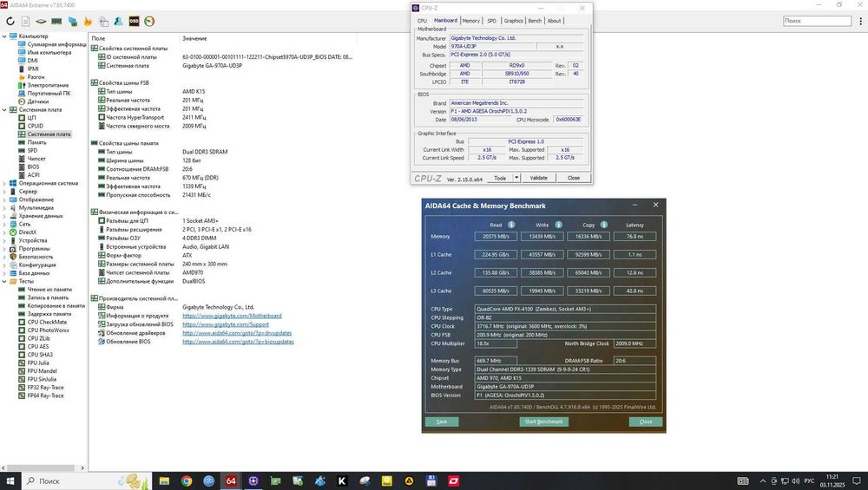This screenshot has height=490, width=868.
Task: Click the networked monitors icon in toolbar
Action: [73, 21]
